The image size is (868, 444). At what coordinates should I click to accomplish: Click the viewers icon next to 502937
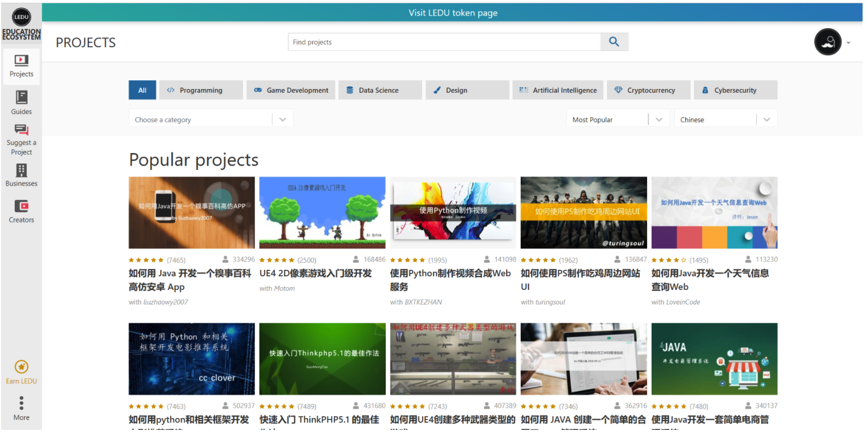(x=226, y=405)
